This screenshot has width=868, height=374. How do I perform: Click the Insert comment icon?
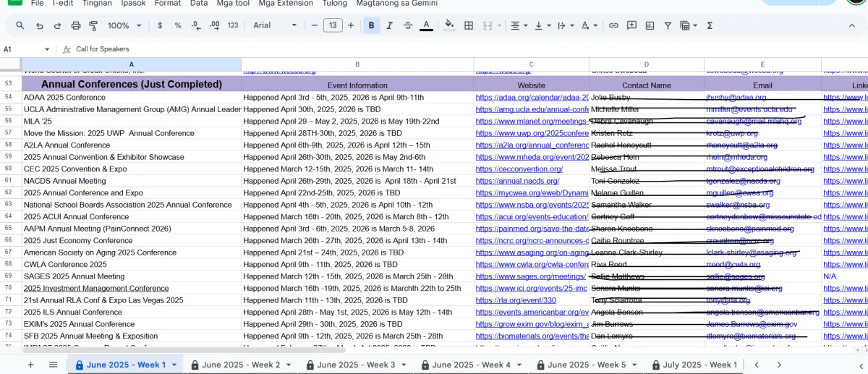pos(631,25)
